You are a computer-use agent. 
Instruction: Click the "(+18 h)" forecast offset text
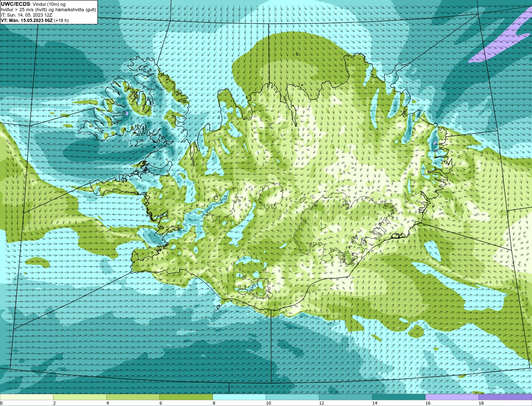coord(62,20)
